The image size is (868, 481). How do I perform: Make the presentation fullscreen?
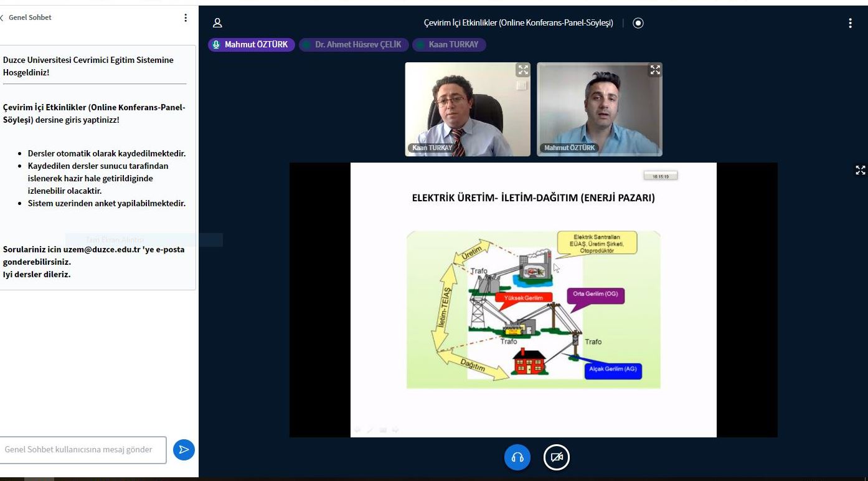860,170
